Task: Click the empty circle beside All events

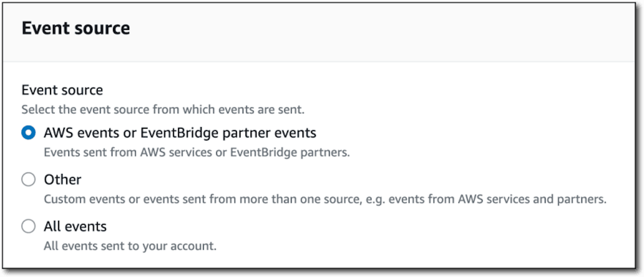Action: coord(29,226)
